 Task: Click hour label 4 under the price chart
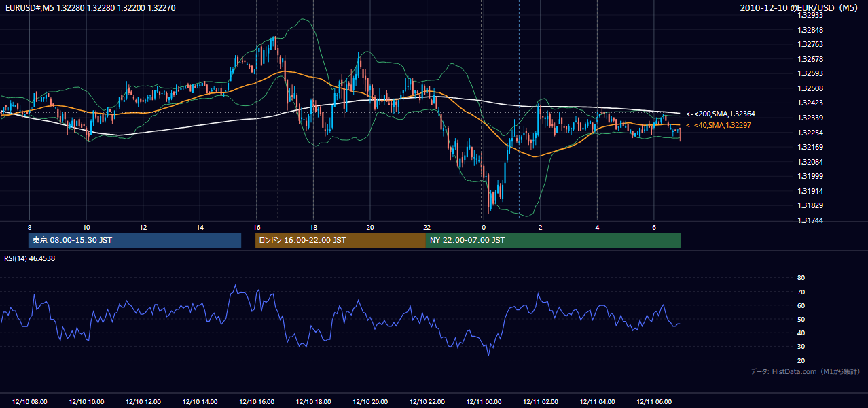coord(597,227)
